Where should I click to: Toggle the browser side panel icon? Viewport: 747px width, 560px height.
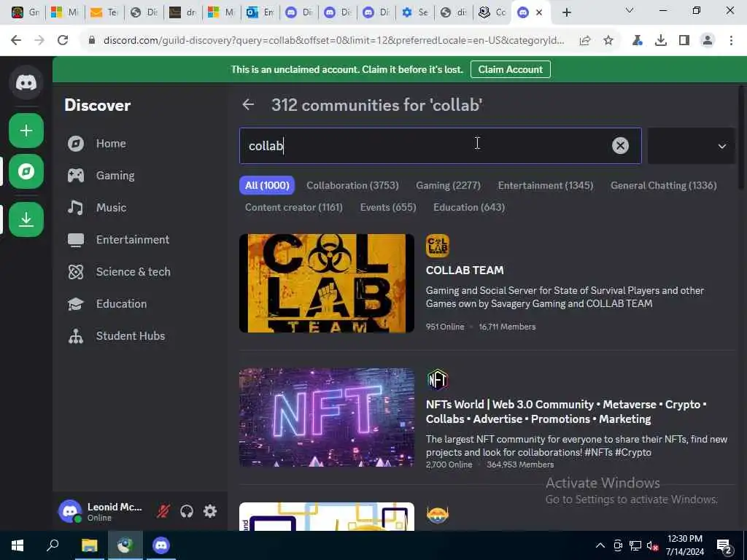point(684,41)
